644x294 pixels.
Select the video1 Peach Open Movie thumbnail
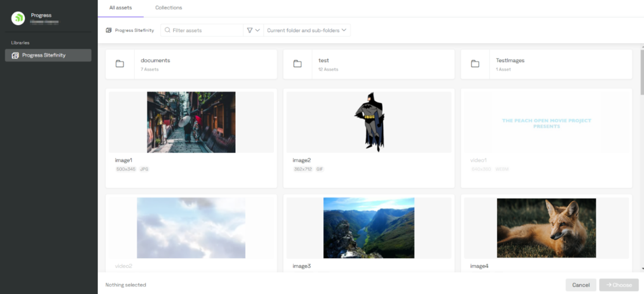click(546, 122)
